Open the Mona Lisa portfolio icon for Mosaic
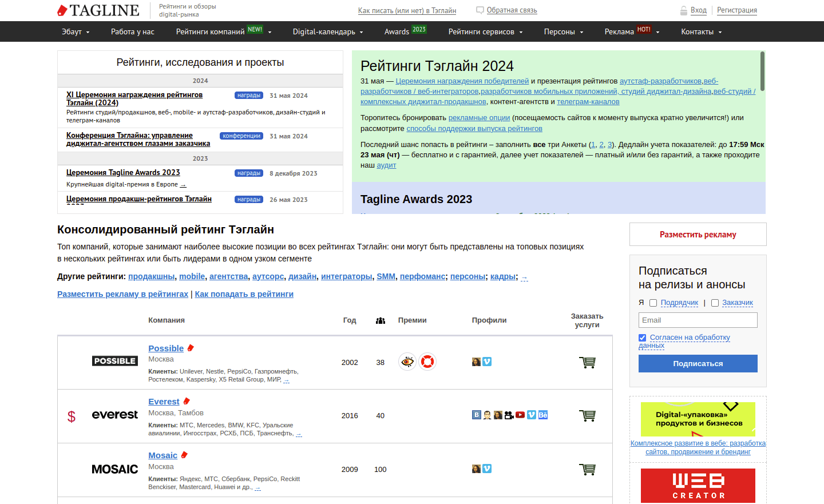The height and width of the screenshot is (504, 824). (476, 469)
